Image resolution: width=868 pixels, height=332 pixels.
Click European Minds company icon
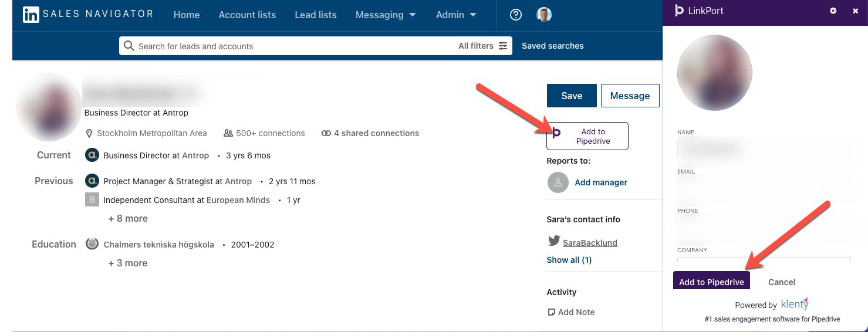92,200
